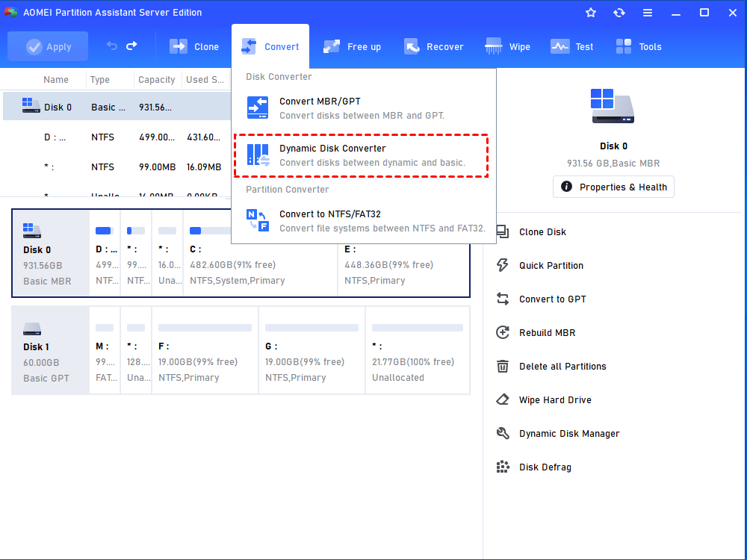
Task: Select 21.77GB unallocated space on Disk 1
Action: tap(418, 350)
